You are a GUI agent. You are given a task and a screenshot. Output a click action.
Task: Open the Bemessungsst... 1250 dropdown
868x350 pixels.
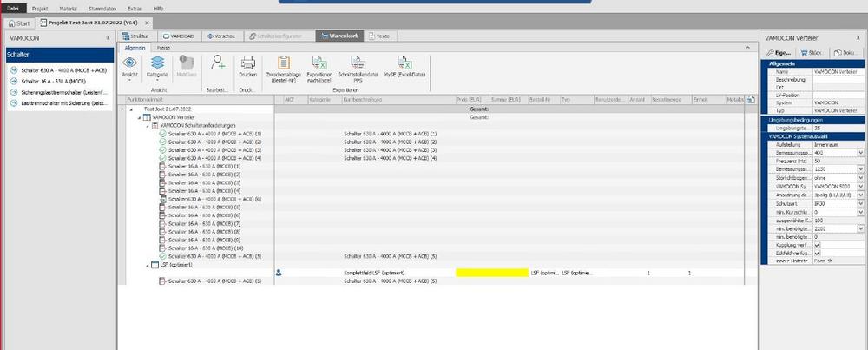tap(861, 168)
